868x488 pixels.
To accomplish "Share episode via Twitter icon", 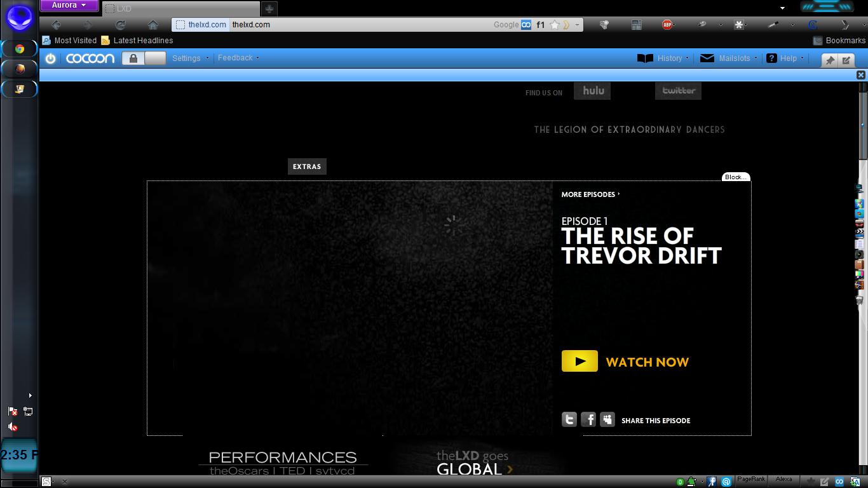I will click(x=569, y=419).
